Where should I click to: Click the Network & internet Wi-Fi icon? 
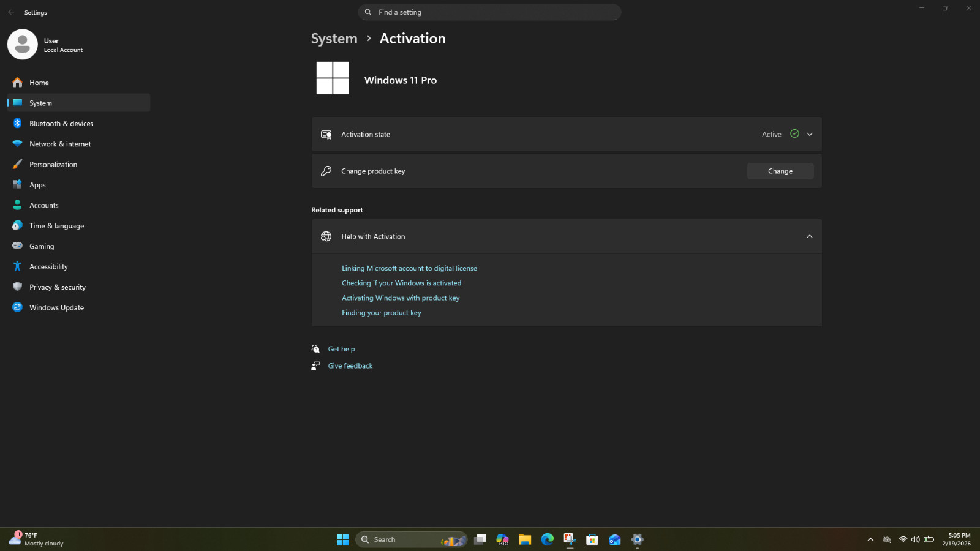pos(17,144)
